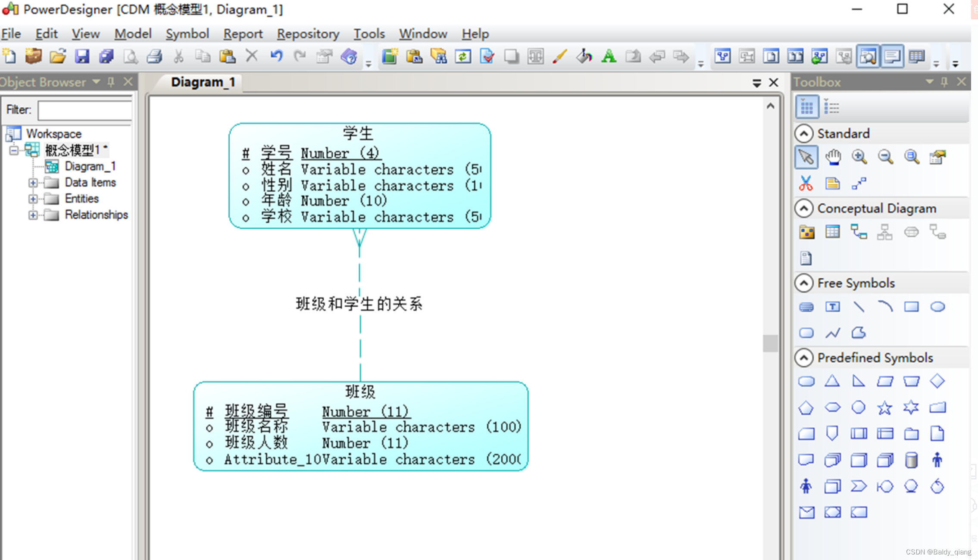
Task: Run Check Model from the toolbar
Action: click(x=487, y=56)
